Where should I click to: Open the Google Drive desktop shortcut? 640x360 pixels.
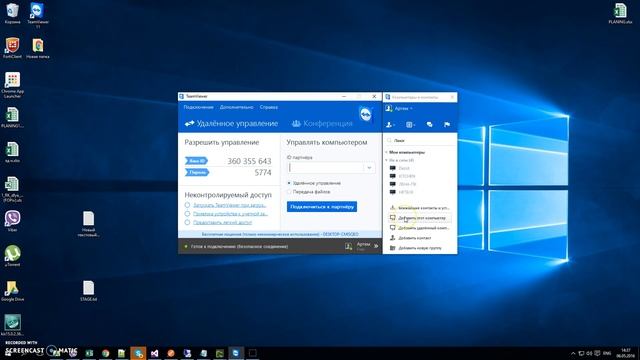click(x=12, y=291)
